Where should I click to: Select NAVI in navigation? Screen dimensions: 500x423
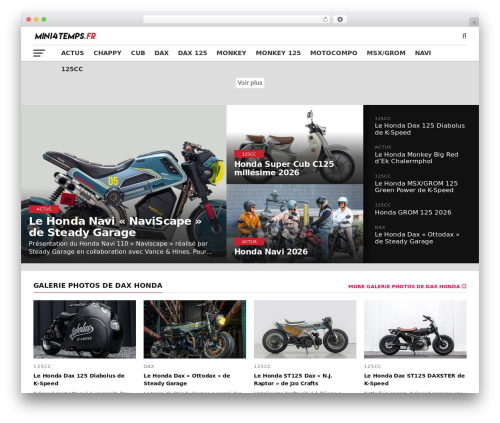(423, 53)
